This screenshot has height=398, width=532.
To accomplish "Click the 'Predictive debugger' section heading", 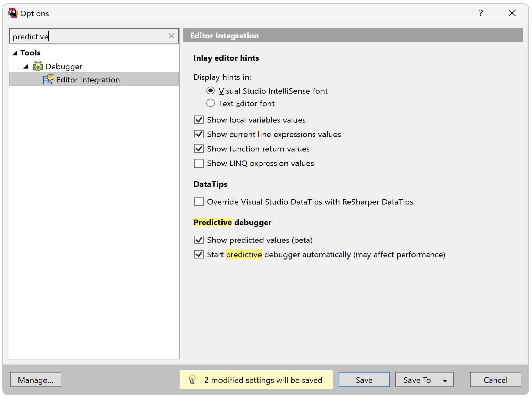I will (232, 222).
